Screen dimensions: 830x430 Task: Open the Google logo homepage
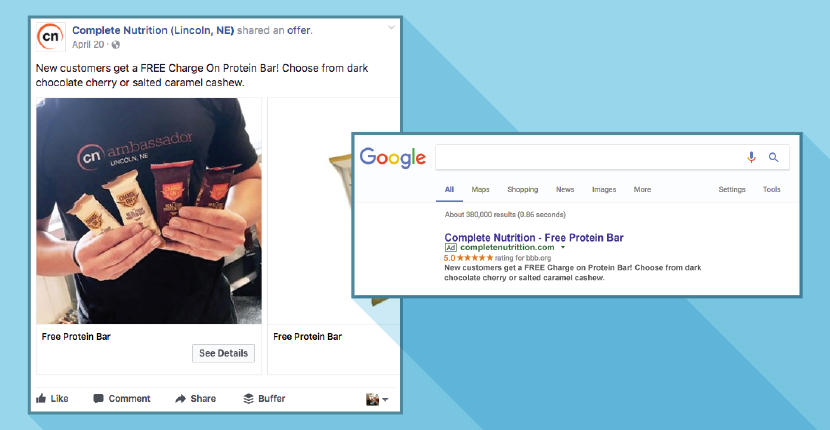[x=392, y=158]
